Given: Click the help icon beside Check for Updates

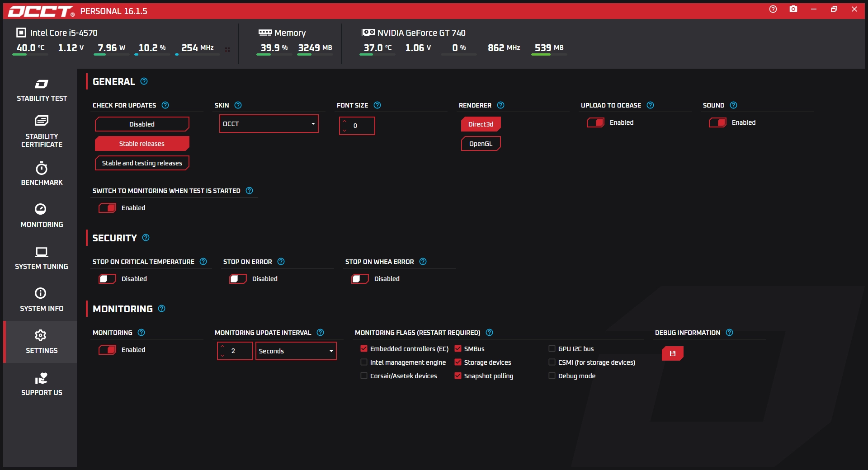Looking at the screenshot, I should [165, 105].
